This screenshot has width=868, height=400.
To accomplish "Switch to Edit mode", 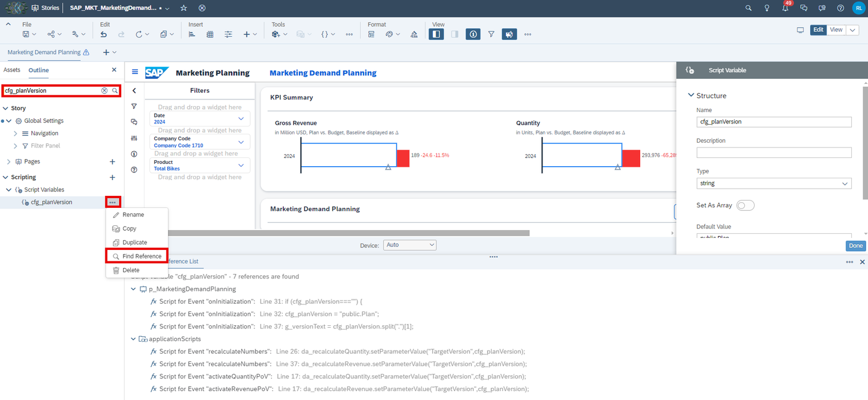I will 818,30.
